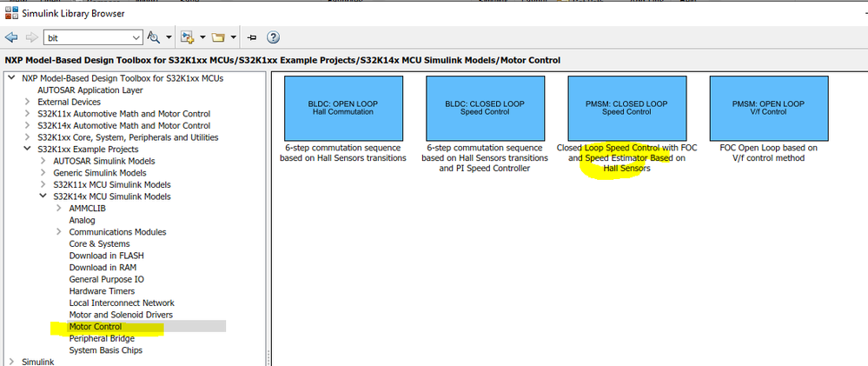Select Hardware Timers tree item
Screen dimensions: 868x366
click(x=102, y=290)
